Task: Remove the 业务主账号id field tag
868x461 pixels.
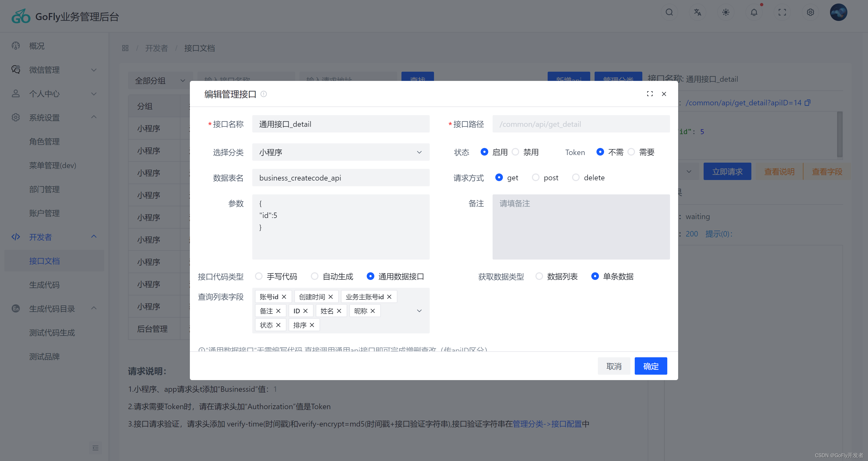Action: coord(389,297)
